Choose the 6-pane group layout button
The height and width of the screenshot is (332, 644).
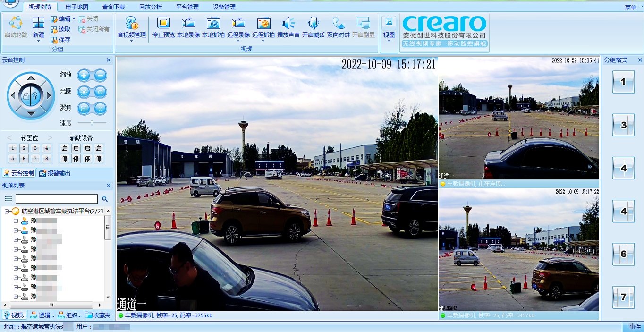[x=623, y=255]
